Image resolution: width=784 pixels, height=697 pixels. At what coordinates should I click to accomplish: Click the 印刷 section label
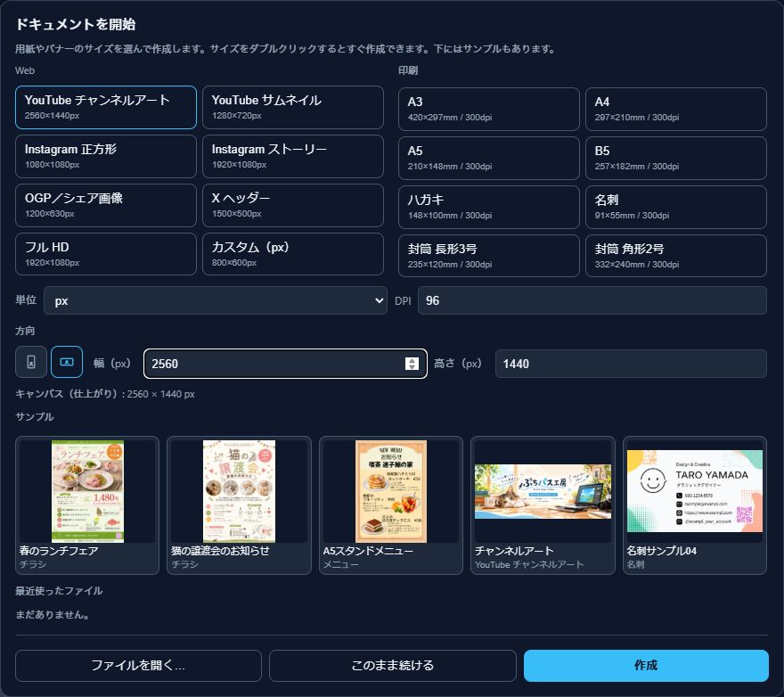tap(408, 70)
